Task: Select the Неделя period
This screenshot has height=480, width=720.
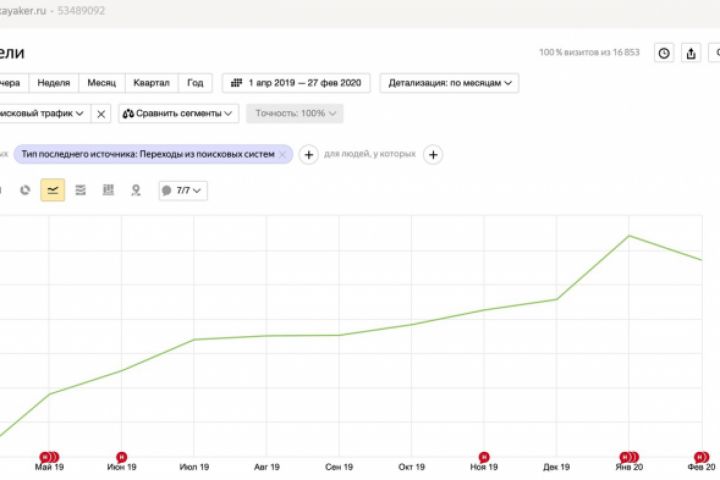Action: coord(53,83)
